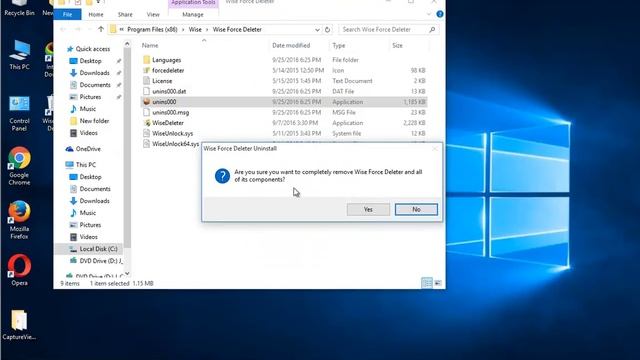Expand the address bar history dropdown
Viewport: 640px width, 360px height.
pyautogui.click(x=317, y=30)
